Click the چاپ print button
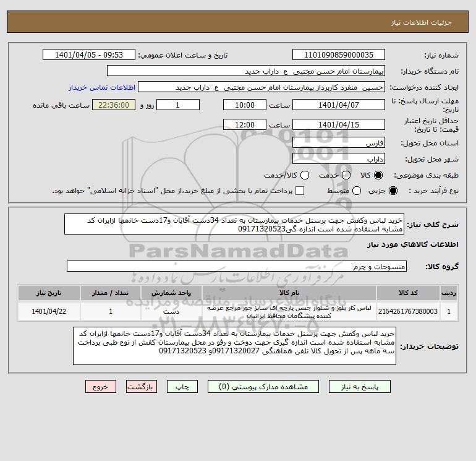476x461 pixels. coord(182,387)
